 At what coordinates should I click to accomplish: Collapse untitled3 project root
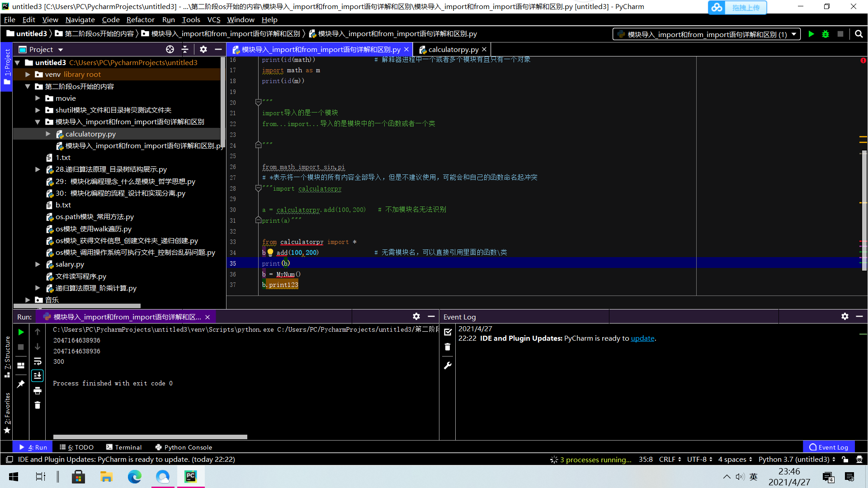tap(18, 62)
